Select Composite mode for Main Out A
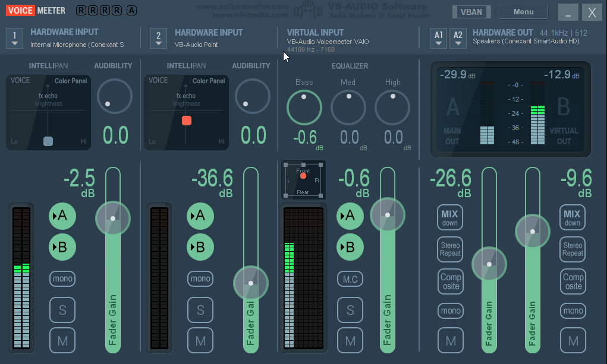 (x=451, y=281)
